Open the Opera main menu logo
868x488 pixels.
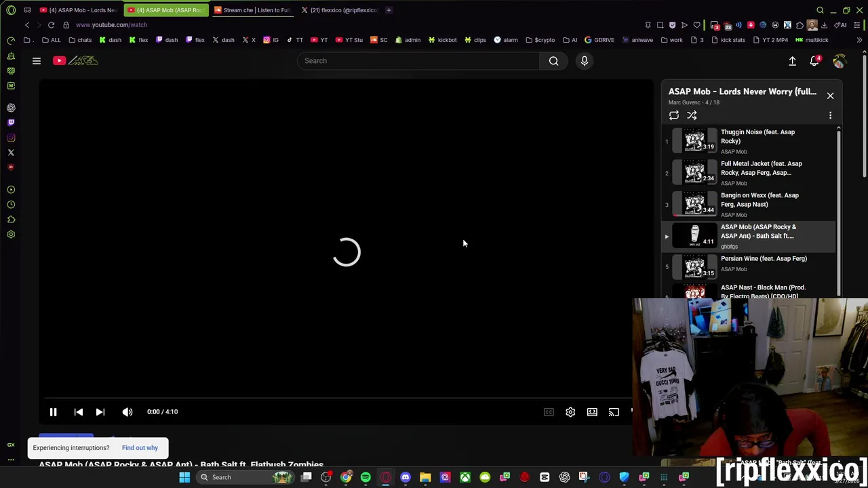11,10
